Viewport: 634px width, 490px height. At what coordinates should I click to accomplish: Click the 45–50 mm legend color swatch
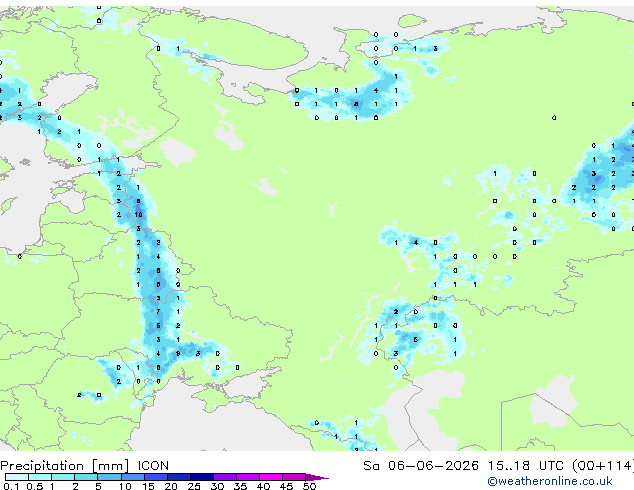pos(294,477)
